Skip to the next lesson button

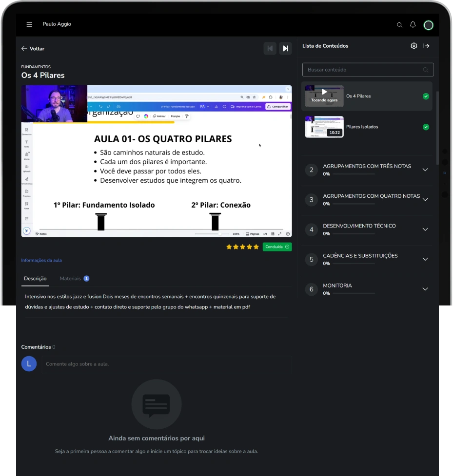coord(285,49)
